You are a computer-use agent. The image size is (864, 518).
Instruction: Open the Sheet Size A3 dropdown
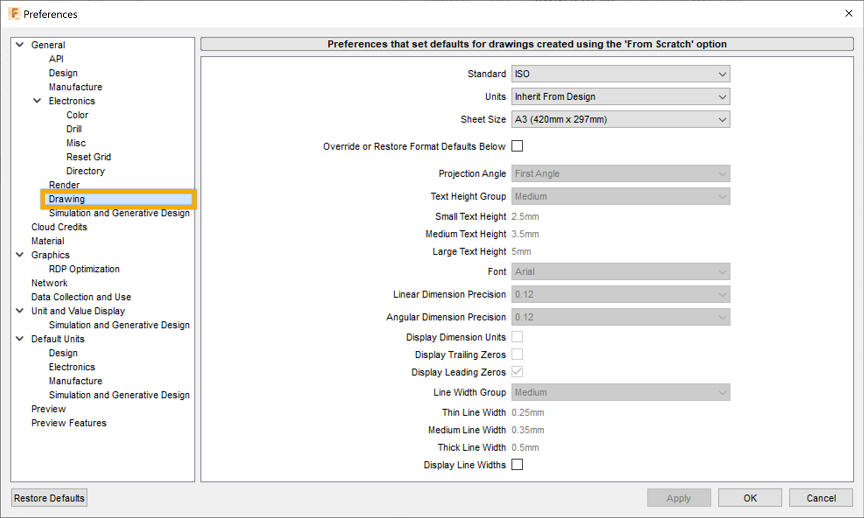620,119
